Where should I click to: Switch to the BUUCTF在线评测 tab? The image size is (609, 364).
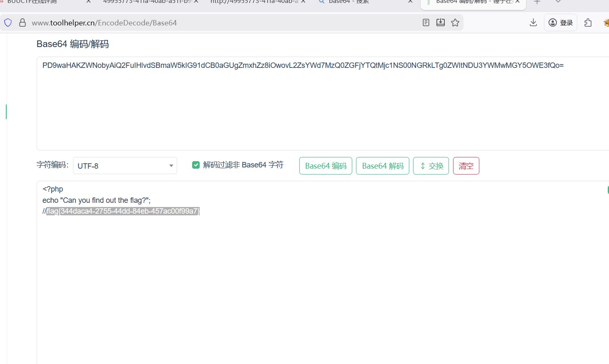point(42,2)
